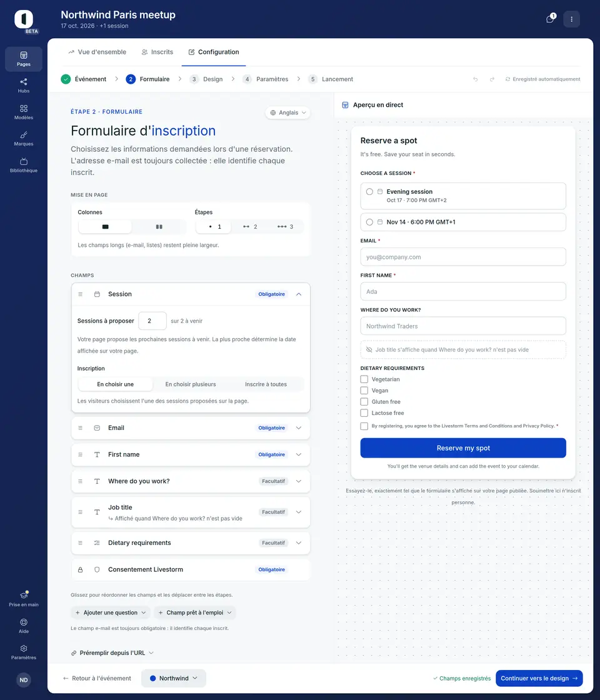Open the Ajouter une question dropdown
The width and height of the screenshot is (600, 700).
coord(110,612)
